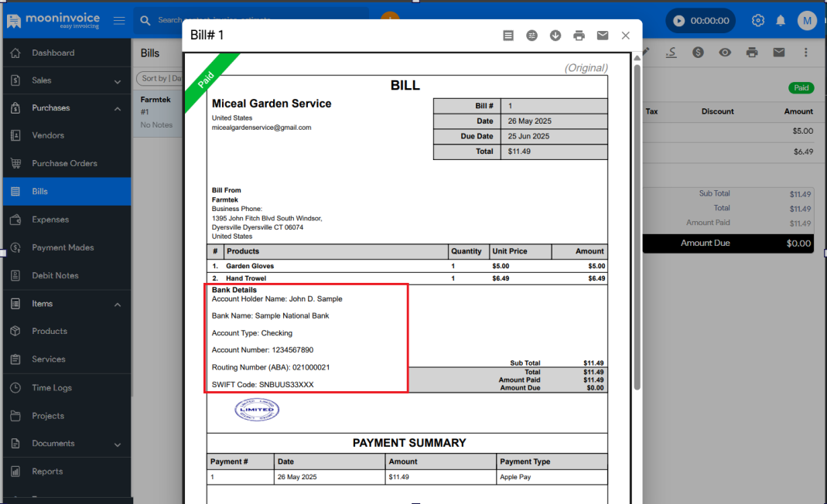The width and height of the screenshot is (827, 504).
Task: Open the three-dot more options menu
Action: click(805, 53)
